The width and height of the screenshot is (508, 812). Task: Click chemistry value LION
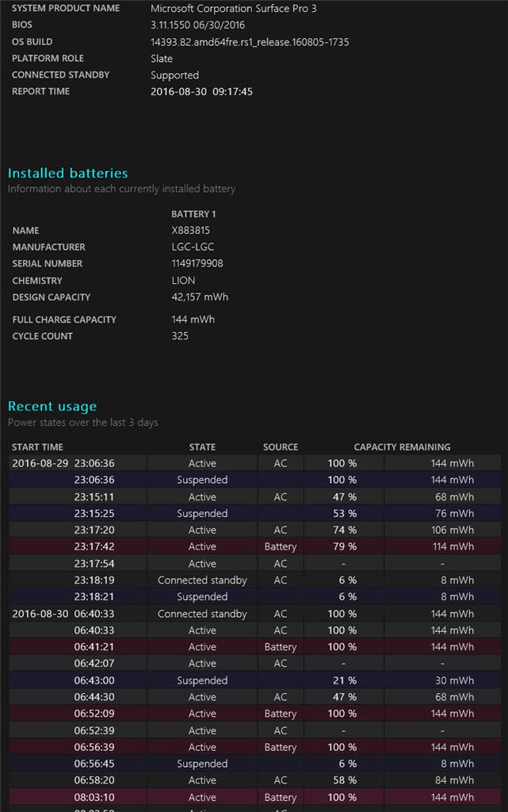(x=183, y=281)
